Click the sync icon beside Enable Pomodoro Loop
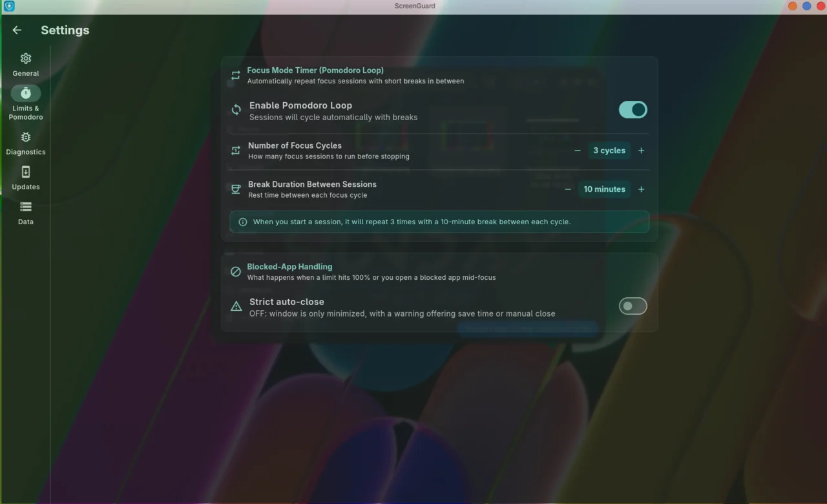 coord(236,110)
